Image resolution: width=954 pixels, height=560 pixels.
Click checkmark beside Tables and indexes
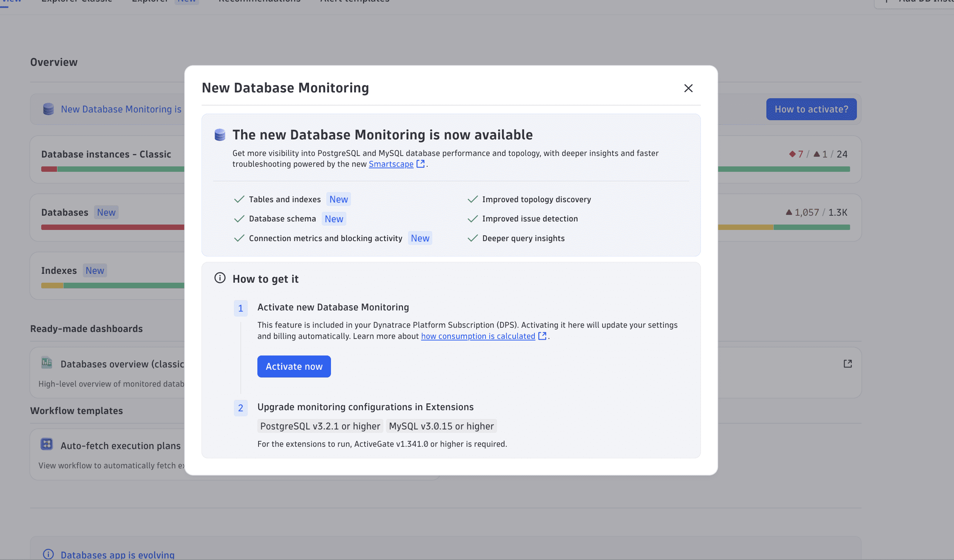[239, 200]
